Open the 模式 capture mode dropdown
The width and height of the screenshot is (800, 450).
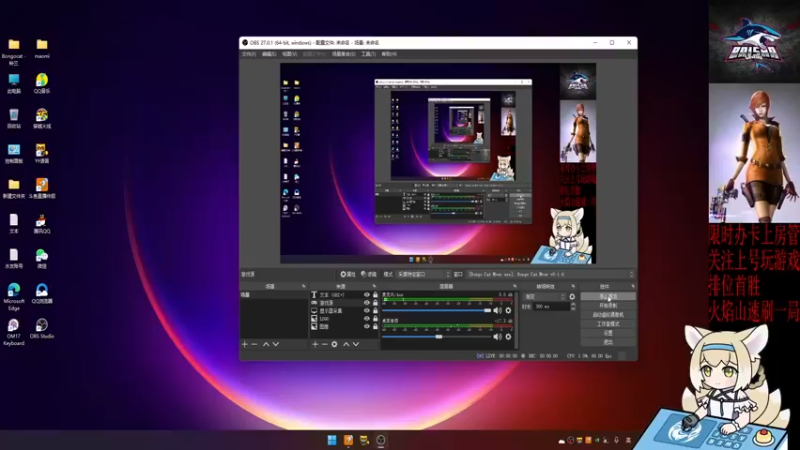[x=423, y=274]
